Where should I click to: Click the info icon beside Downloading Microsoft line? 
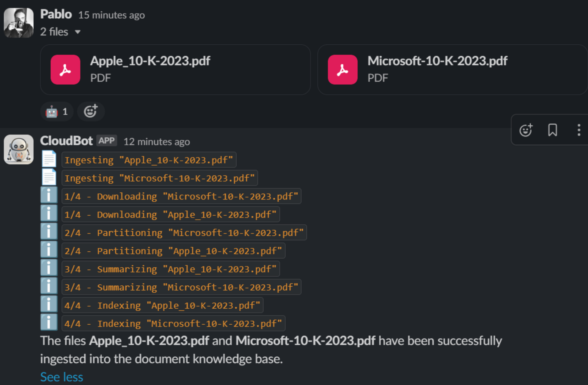(x=49, y=196)
